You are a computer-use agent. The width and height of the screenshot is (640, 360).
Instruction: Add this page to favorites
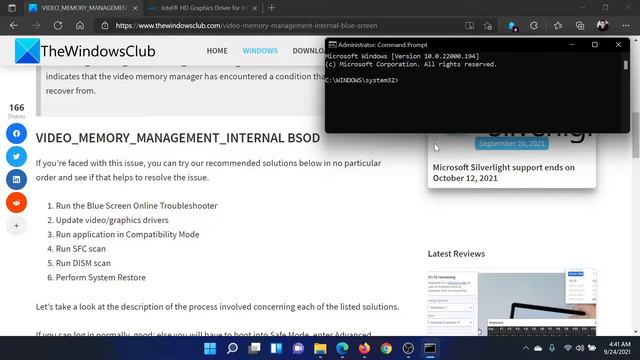click(488, 26)
